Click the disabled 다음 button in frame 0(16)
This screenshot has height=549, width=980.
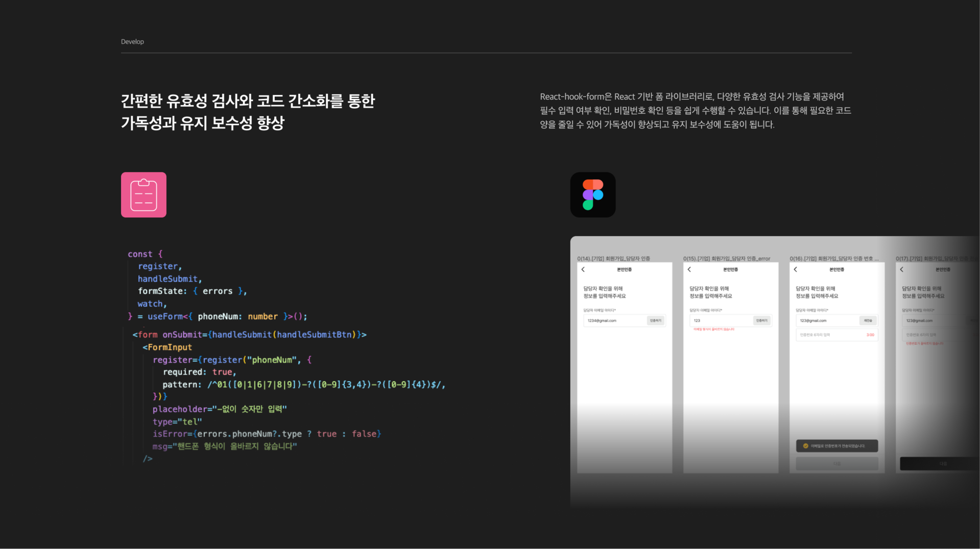[836, 463]
